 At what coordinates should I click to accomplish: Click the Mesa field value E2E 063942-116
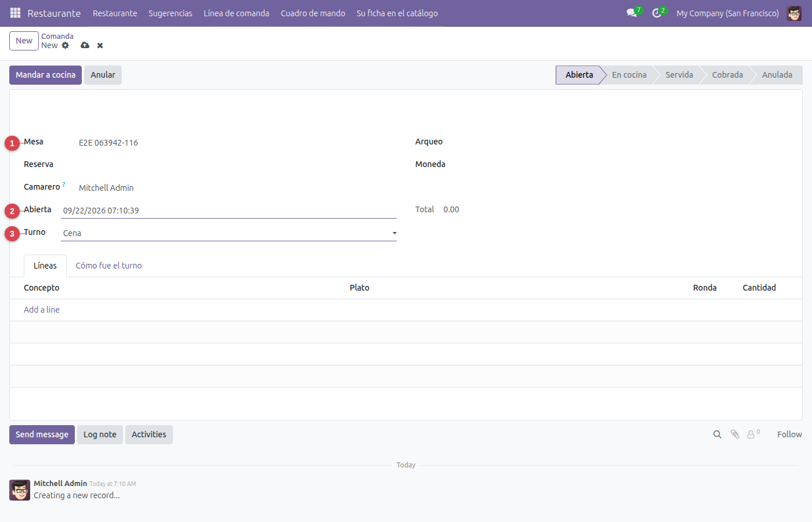tap(108, 143)
